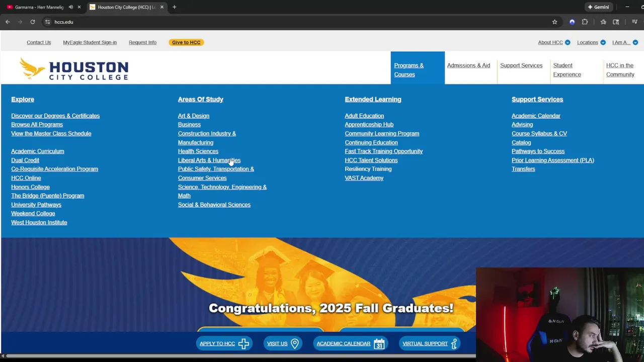This screenshot has height=362, width=644.
Task: Select the Houston City College browser tab
Action: [126, 7]
